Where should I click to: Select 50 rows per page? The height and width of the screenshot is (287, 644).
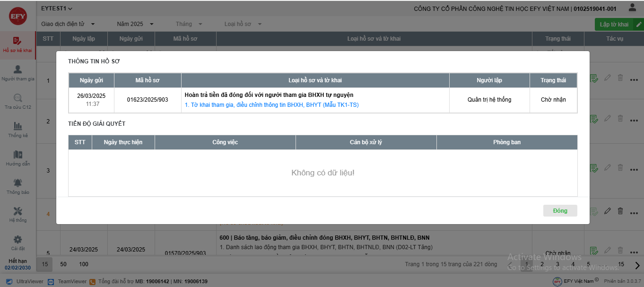(x=63, y=264)
